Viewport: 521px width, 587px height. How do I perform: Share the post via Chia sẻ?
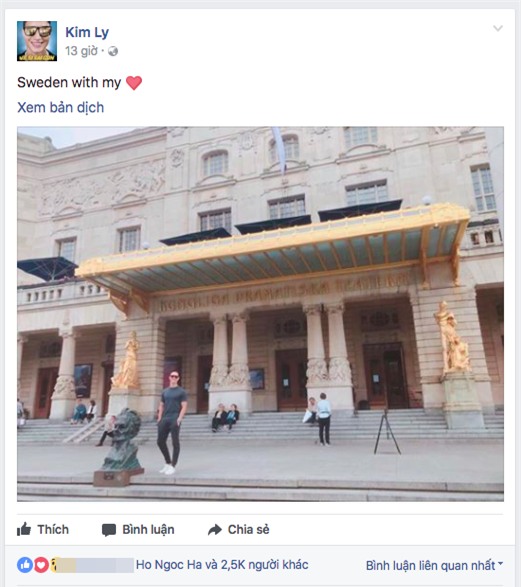pos(238,530)
